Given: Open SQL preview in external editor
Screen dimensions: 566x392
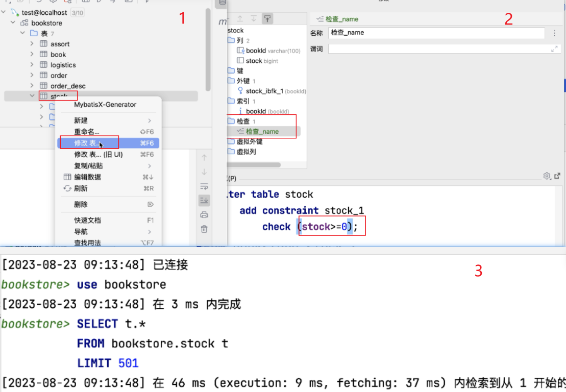Looking at the screenshot, I should (557, 176).
